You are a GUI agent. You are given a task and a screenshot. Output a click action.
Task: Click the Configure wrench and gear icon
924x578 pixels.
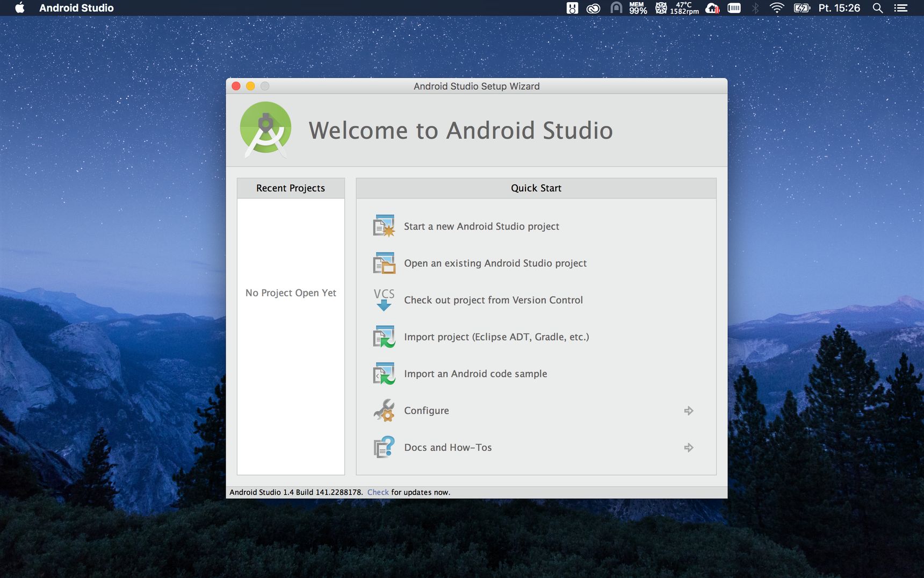[x=384, y=410]
